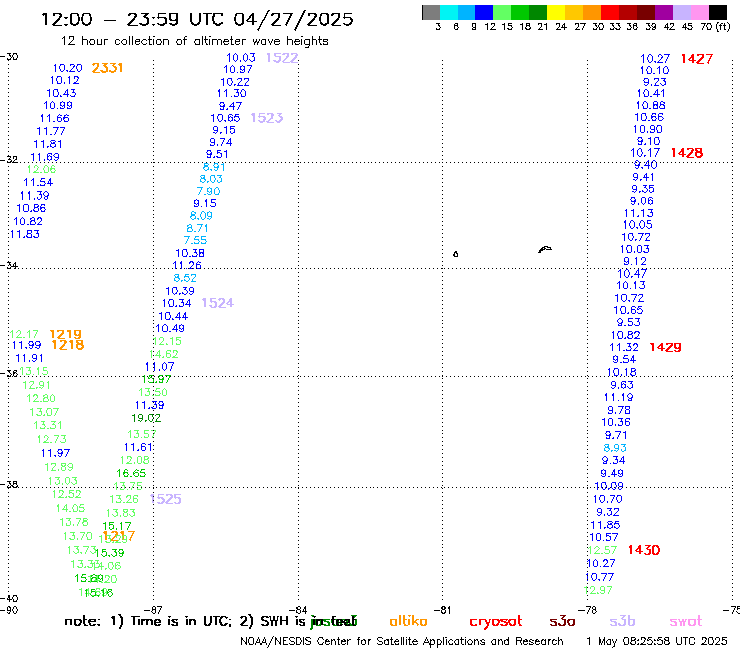Click the green wave height value 12.06
740x650 pixels.
[41, 169]
